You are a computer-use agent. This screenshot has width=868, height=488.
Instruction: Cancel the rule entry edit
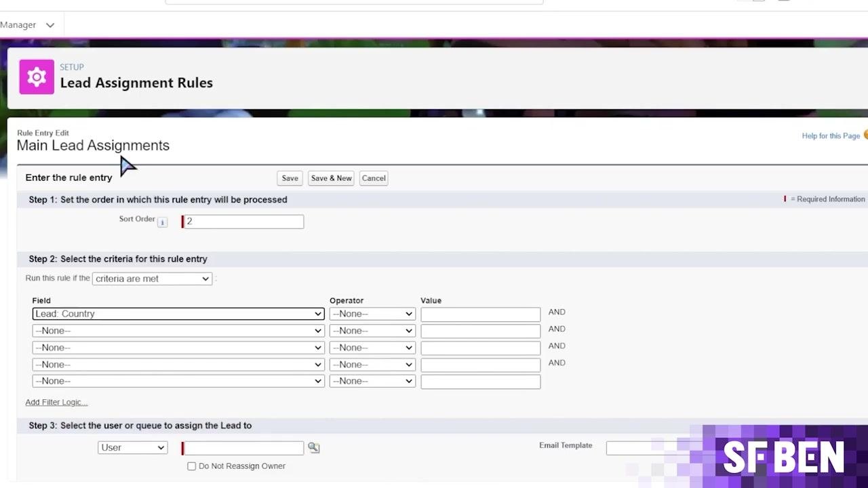(x=374, y=178)
